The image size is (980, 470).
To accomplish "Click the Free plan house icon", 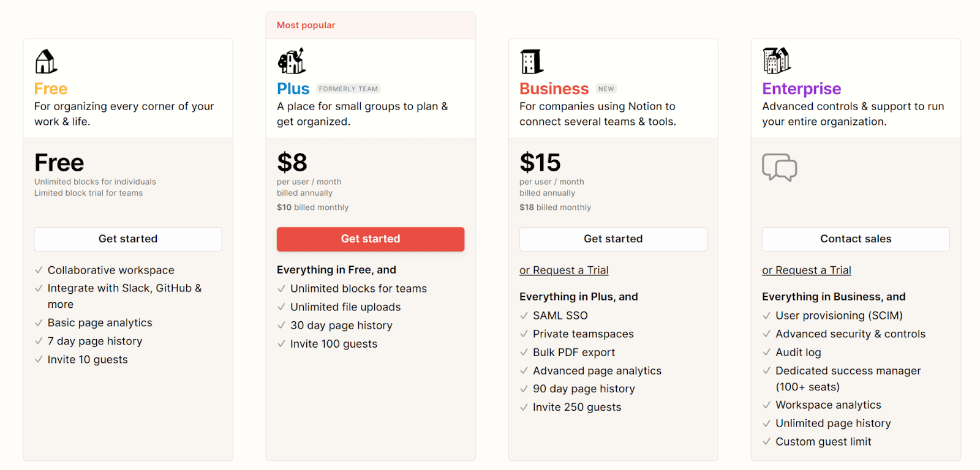I will (46, 62).
